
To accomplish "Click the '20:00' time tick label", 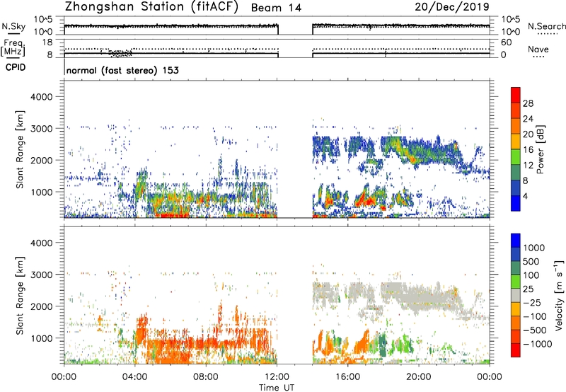I will [418, 377].
